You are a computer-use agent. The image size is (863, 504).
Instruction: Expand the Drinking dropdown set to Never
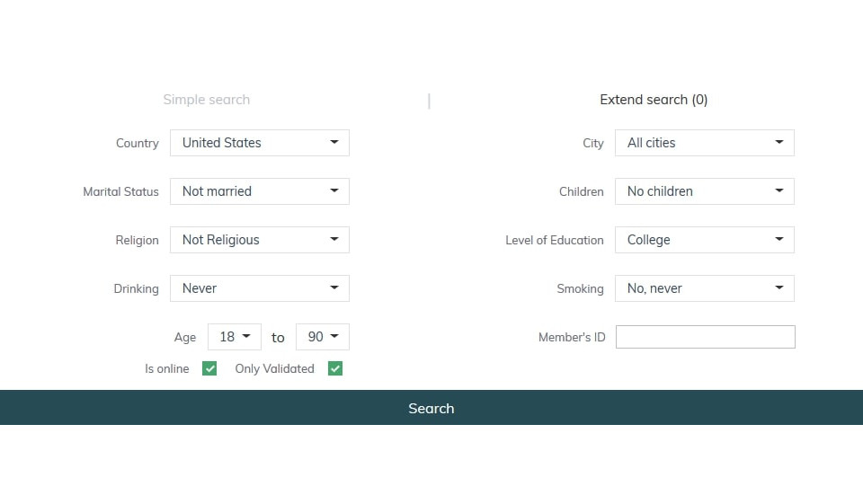(x=259, y=288)
